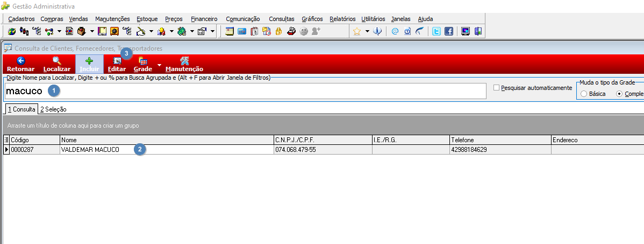This screenshot has height=244, width=644.
Task: Click the globe icon in the main toolbar
Action: pyautogui.click(x=12, y=31)
